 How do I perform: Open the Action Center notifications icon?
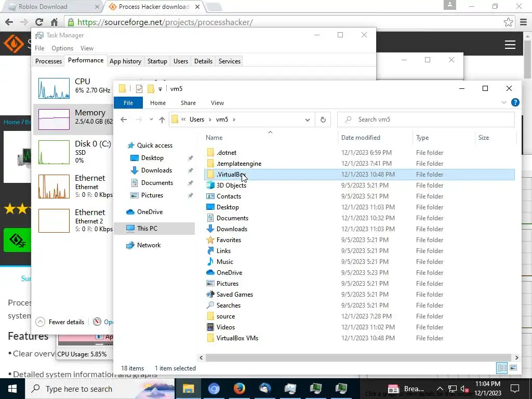tap(515, 389)
